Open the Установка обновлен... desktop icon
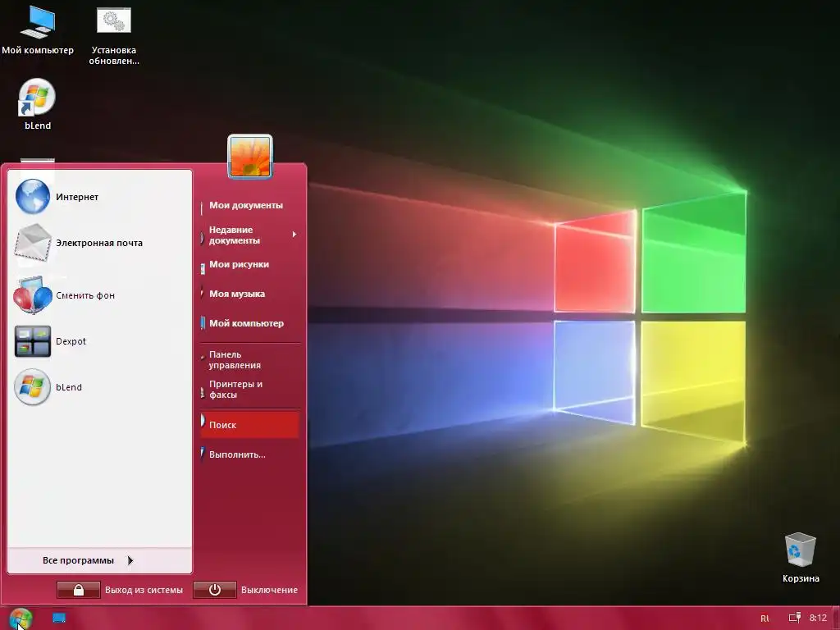 [113, 36]
